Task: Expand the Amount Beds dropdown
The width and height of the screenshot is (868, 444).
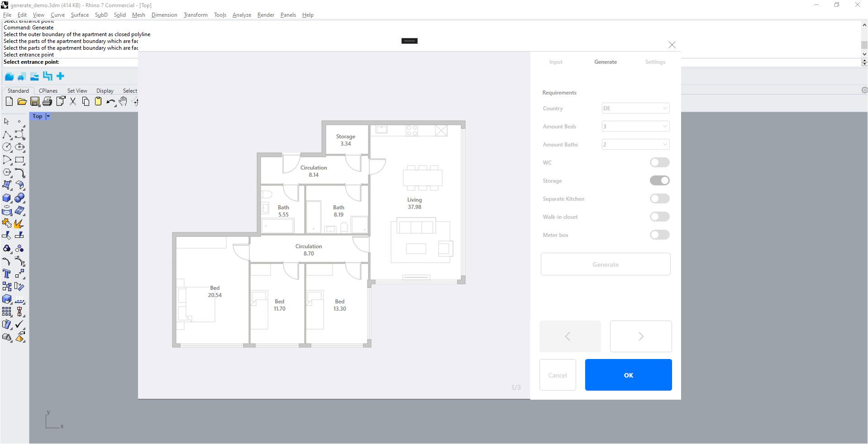Action: 635,127
